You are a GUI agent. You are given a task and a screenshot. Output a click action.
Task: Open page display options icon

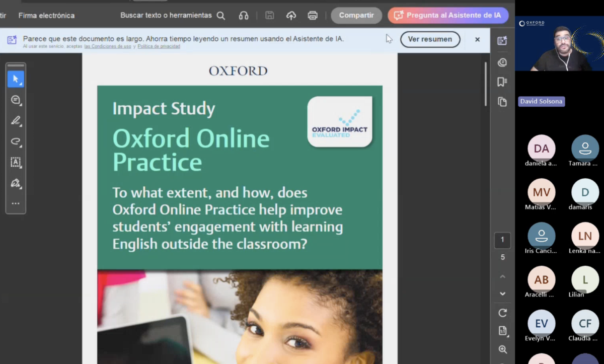502,331
